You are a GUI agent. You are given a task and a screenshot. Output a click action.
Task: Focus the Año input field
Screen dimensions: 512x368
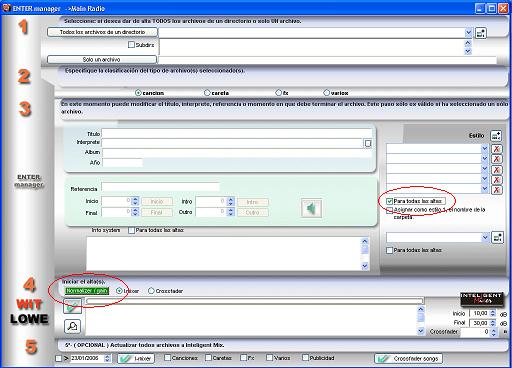[122, 163]
